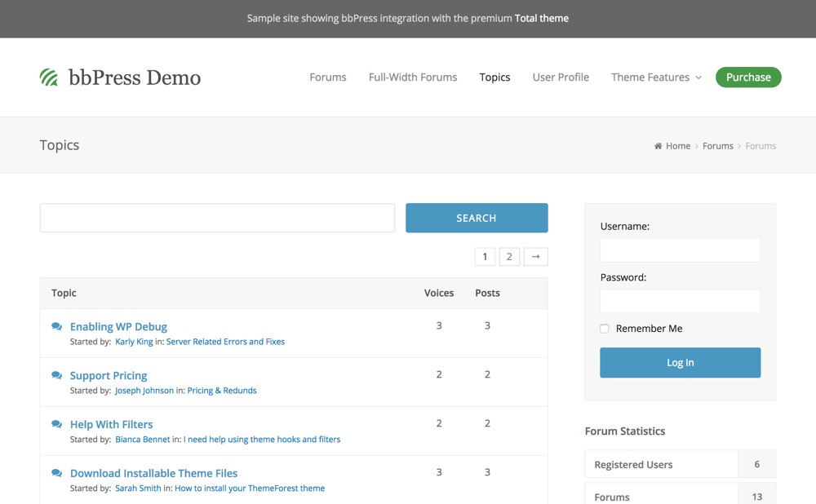Focus the Password input field
The width and height of the screenshot is (816, 504).
click(681, 301)
